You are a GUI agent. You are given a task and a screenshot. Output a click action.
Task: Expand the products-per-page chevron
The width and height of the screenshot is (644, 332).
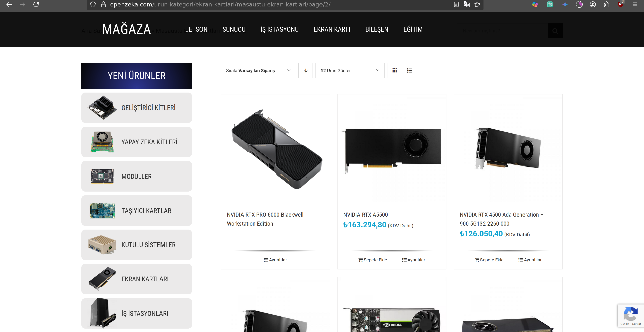[x=377, y=70]
